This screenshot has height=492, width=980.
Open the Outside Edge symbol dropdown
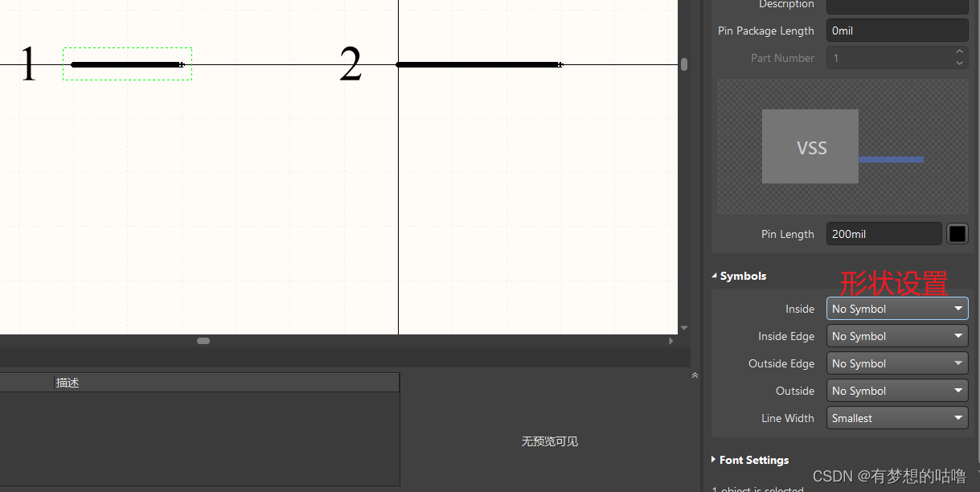point(896,363)
